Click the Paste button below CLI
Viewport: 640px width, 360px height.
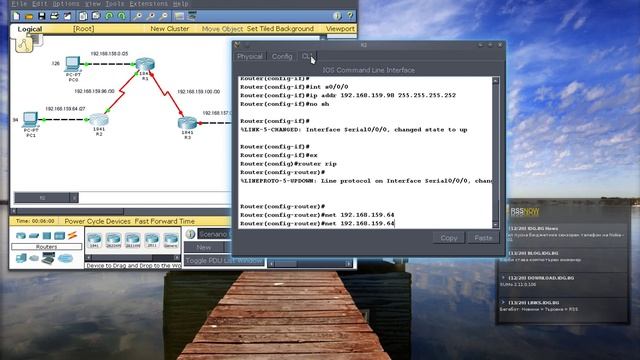[x=483, y=238]
